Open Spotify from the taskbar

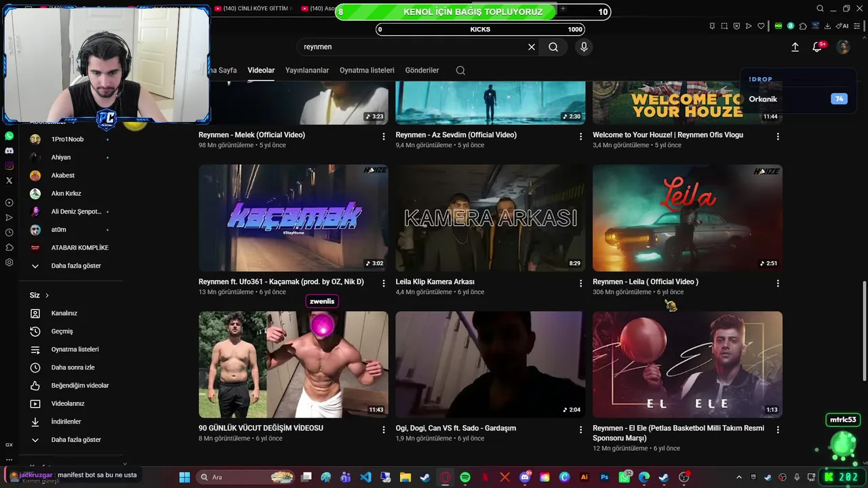click(x=465, y=477)
